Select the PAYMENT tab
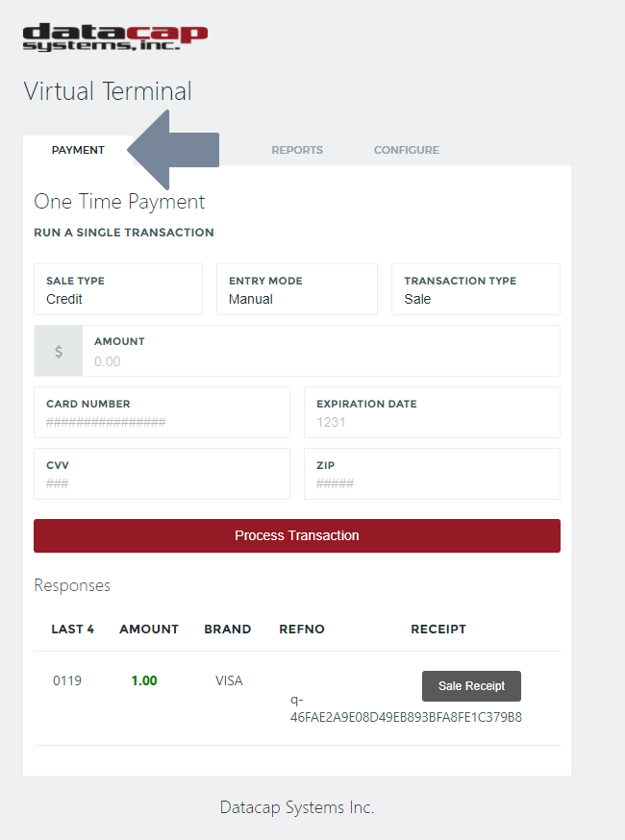 pos(78,150)
